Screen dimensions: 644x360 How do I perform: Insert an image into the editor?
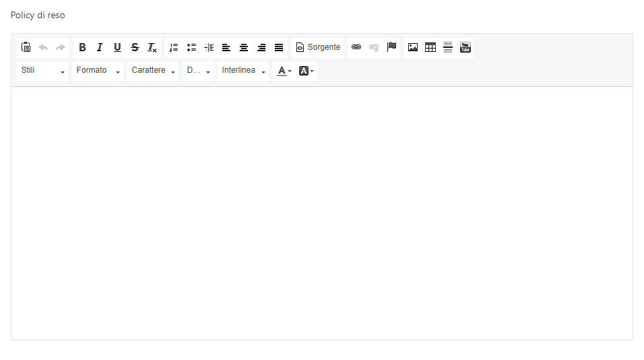tap(413, 47)
